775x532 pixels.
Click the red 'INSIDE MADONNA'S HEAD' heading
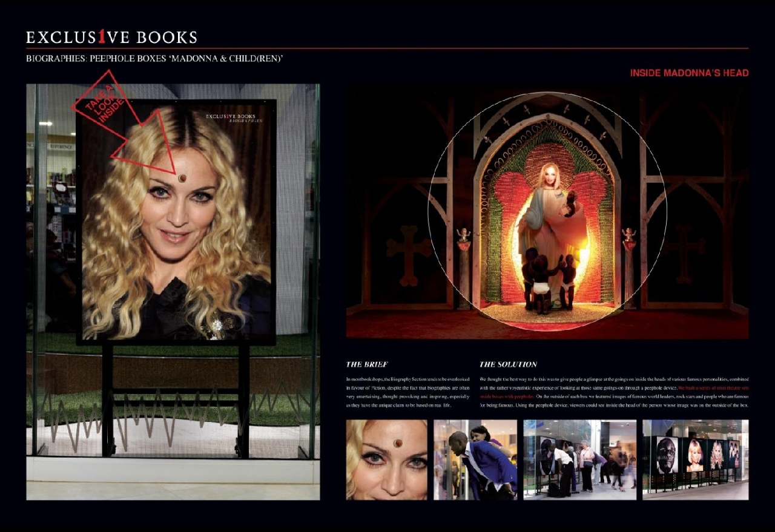689,73
